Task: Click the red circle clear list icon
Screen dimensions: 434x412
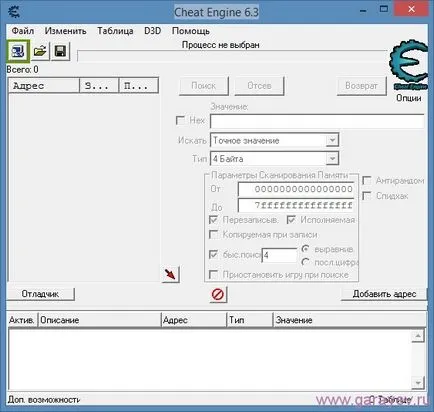Action: [x=218, y=294]
